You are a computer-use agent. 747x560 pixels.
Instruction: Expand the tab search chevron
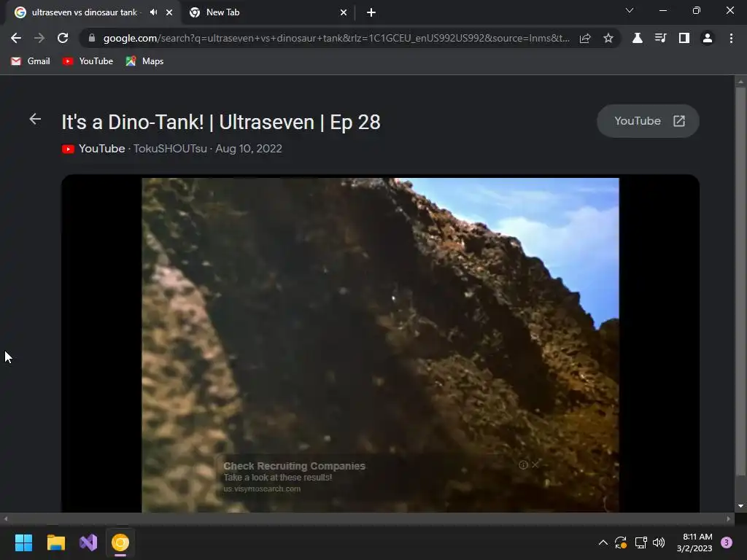tap(630, 10)
